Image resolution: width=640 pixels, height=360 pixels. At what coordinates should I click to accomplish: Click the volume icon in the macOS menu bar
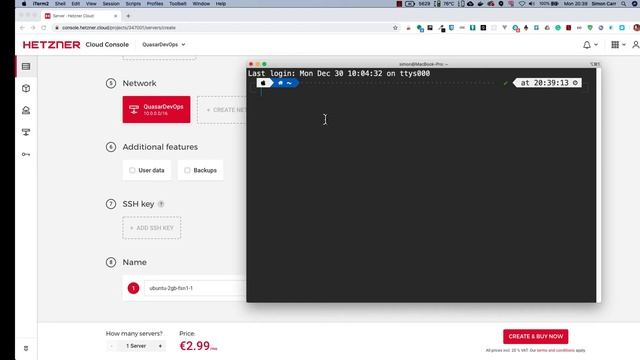tap(532, 4)
